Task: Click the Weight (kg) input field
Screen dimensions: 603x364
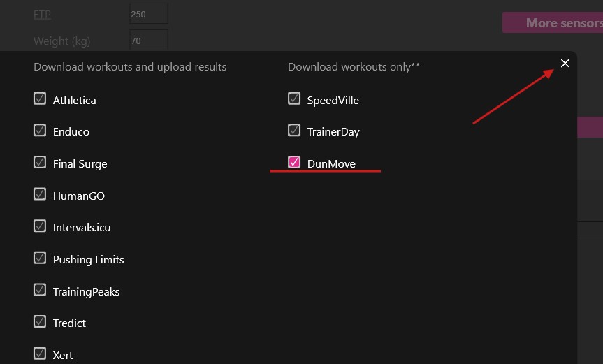Action: pos(149,40)
